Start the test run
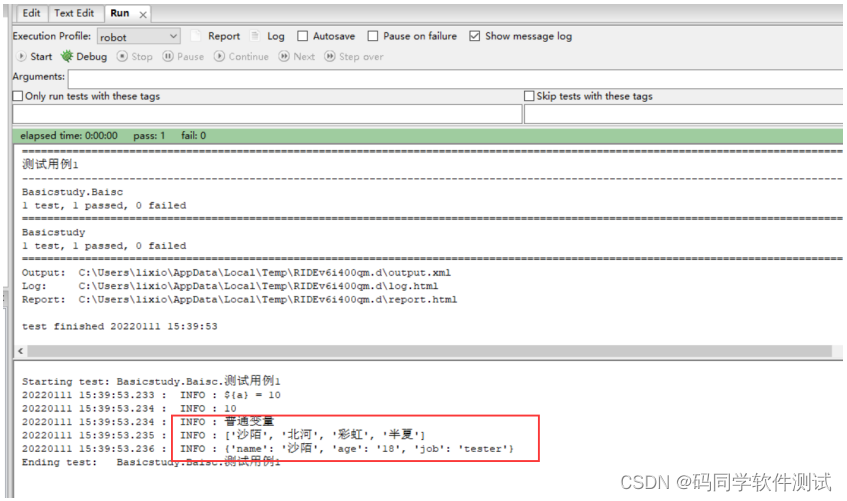 [x=35, y=56]
